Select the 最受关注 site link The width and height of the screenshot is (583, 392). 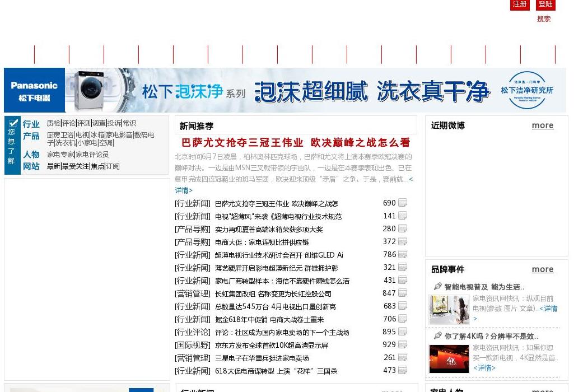76,166
